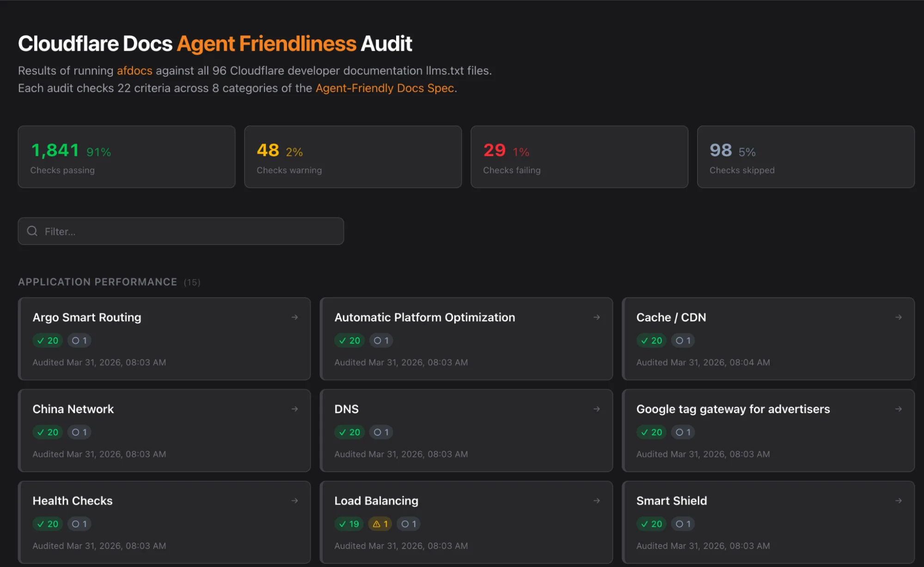
Task: Click the '91%' passing percentage
Action: click(99, 152)
